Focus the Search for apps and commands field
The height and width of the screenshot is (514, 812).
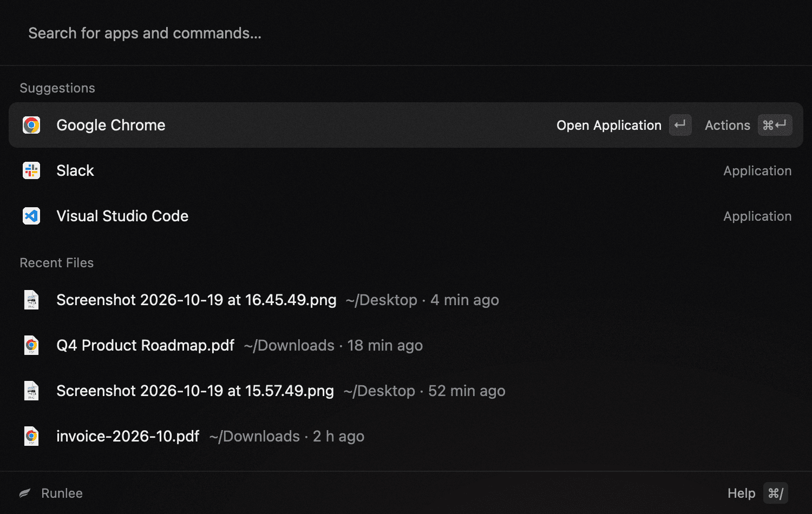point(406,33)
